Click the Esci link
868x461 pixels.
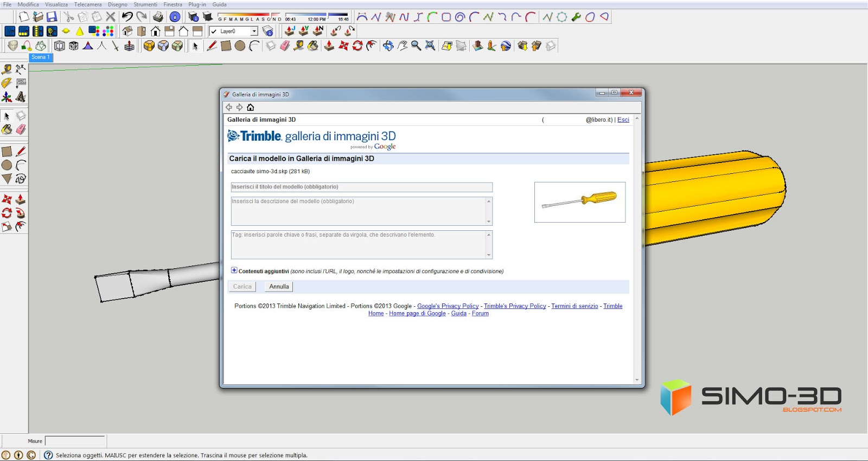(623, 120)
